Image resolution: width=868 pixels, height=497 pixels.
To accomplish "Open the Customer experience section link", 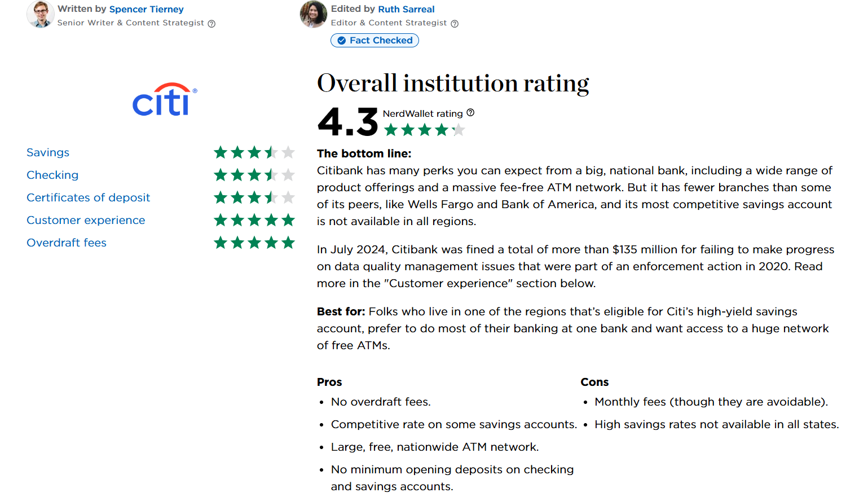I will [x=86, y=220].
